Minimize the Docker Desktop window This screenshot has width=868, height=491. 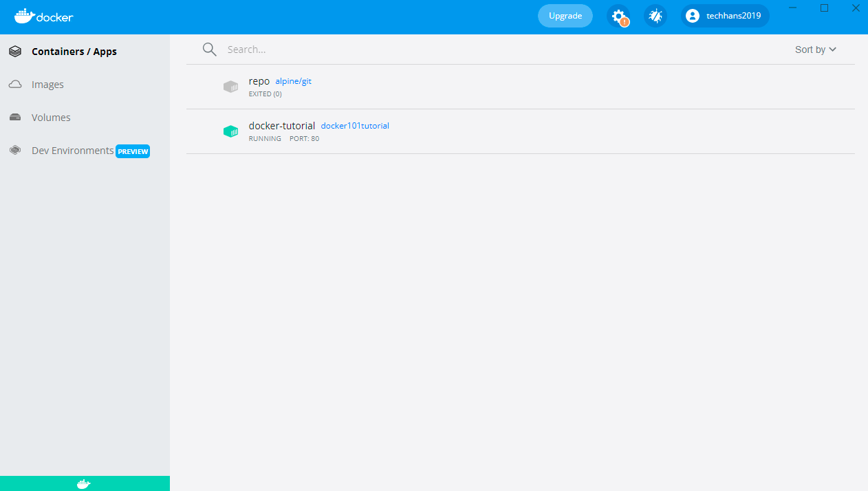pyautogui.click(x=793, y=8)
